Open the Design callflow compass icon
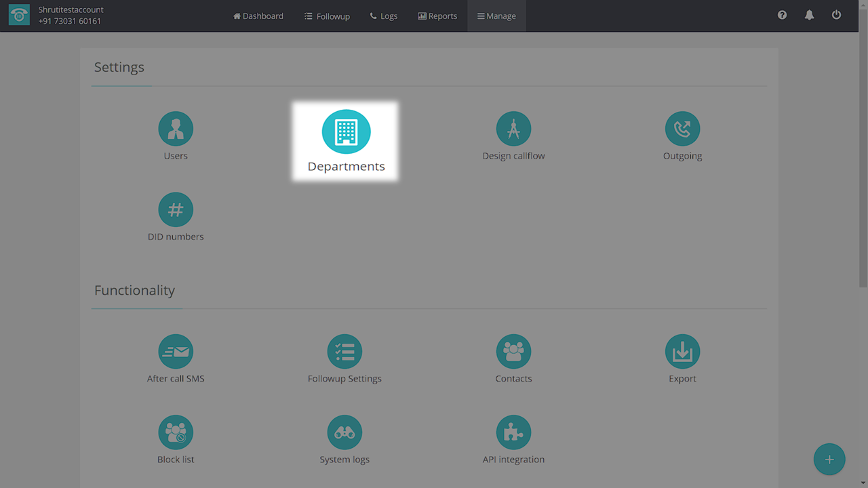The width and height of the screenshot is (868, 488). pyautogui.click(x=513, y=129)
